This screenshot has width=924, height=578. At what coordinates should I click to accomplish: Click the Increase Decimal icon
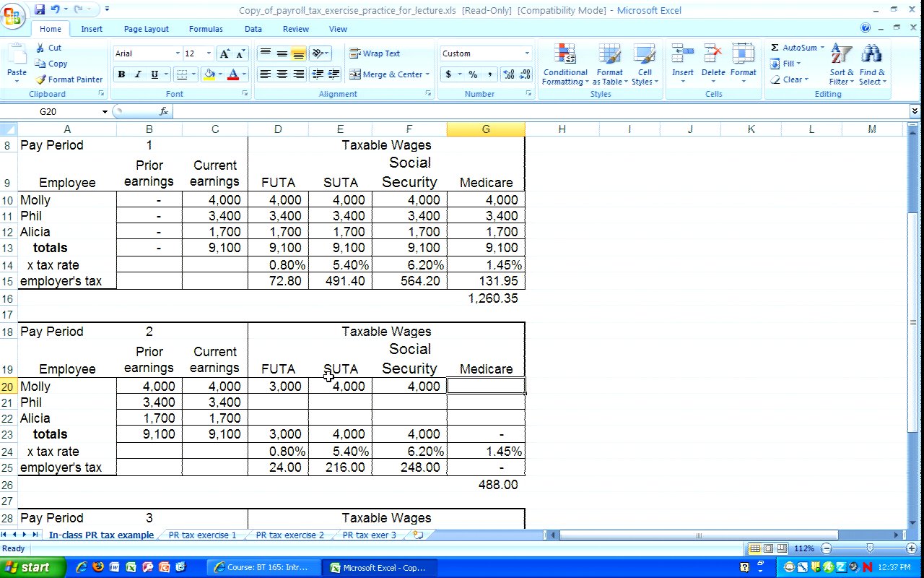point(508,74)
